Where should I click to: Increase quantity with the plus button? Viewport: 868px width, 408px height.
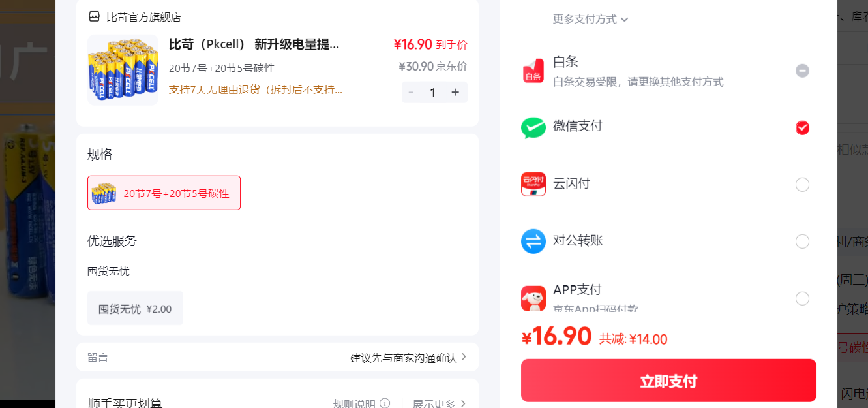click(x=455, y=93)
